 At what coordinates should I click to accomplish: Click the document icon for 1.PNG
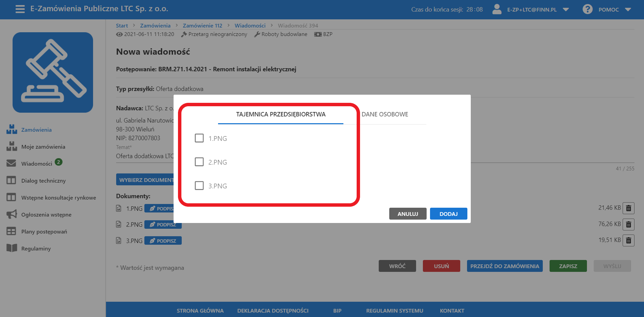tap(119, 208)
